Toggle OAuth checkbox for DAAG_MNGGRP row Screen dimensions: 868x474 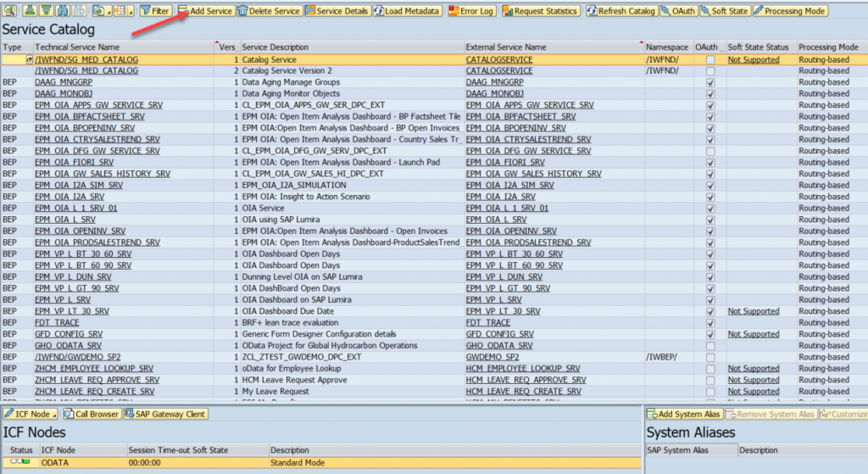(x=710, y=82)
